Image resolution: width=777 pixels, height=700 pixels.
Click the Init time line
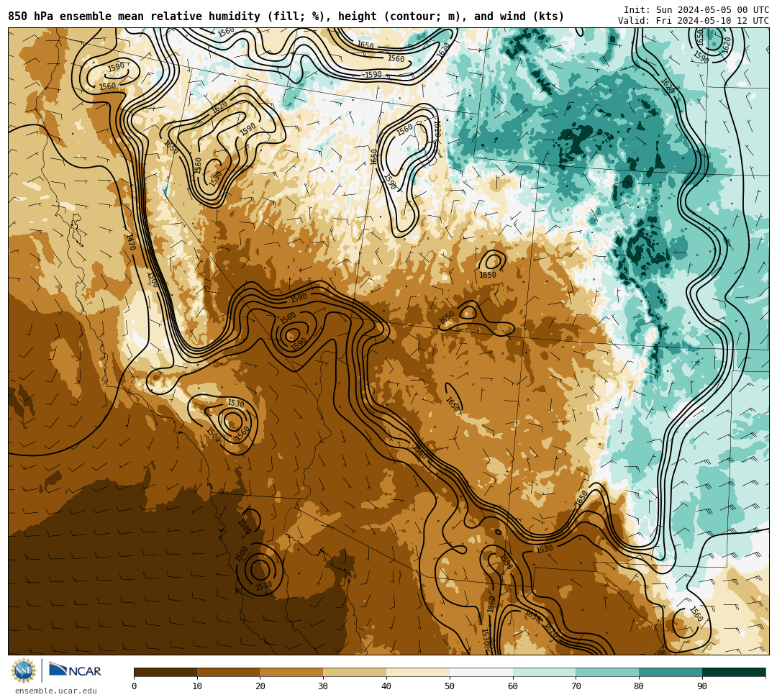[696, 10]
